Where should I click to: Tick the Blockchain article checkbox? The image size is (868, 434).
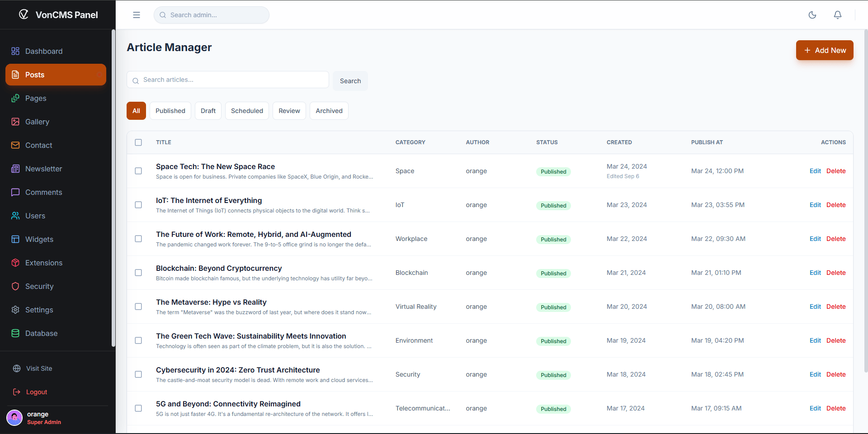(138, 273)
